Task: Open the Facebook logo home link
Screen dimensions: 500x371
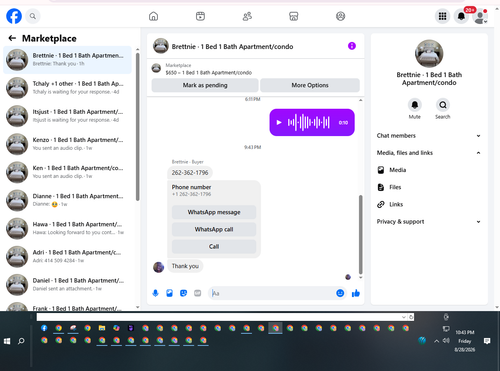Action: click(14, 16)
